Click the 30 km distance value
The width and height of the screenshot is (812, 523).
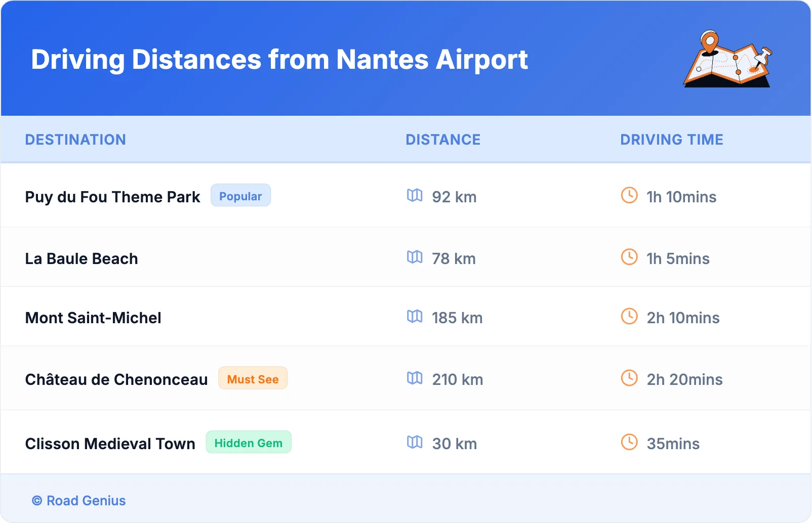pyautogui.click(x=455, y=444)
